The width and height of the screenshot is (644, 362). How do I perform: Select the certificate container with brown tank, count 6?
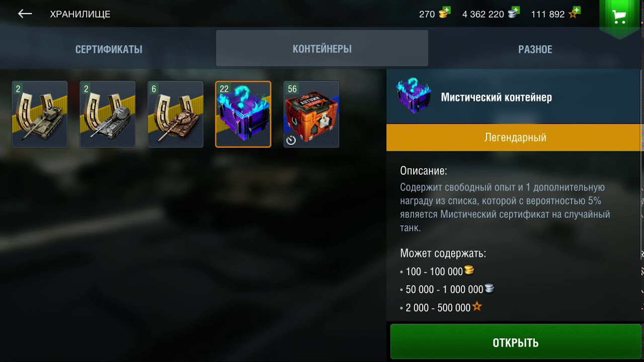click(175, 114)
